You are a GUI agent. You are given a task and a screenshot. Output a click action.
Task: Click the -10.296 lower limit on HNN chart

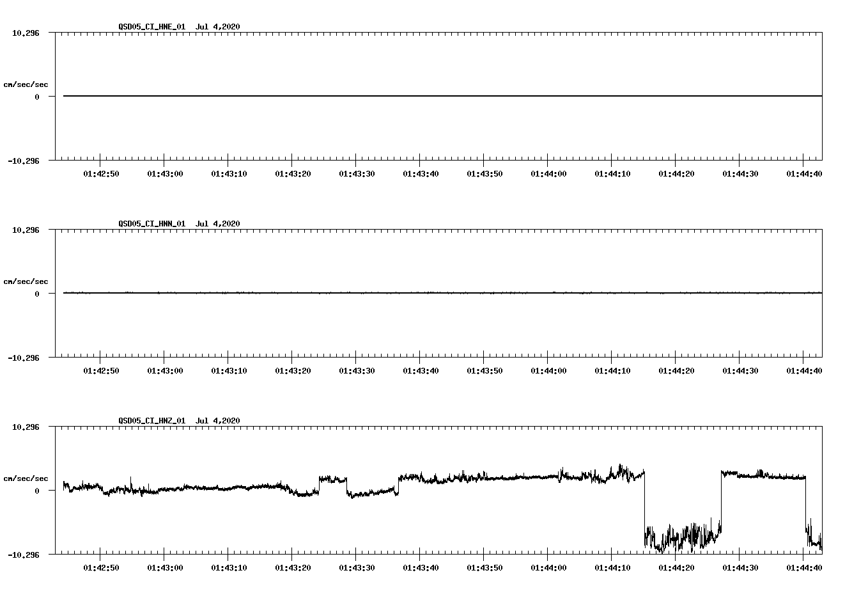click(x=24, y=358)
